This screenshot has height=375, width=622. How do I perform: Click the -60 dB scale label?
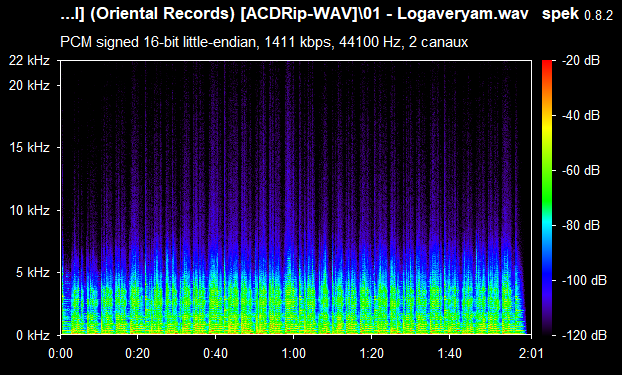(580, 171)
